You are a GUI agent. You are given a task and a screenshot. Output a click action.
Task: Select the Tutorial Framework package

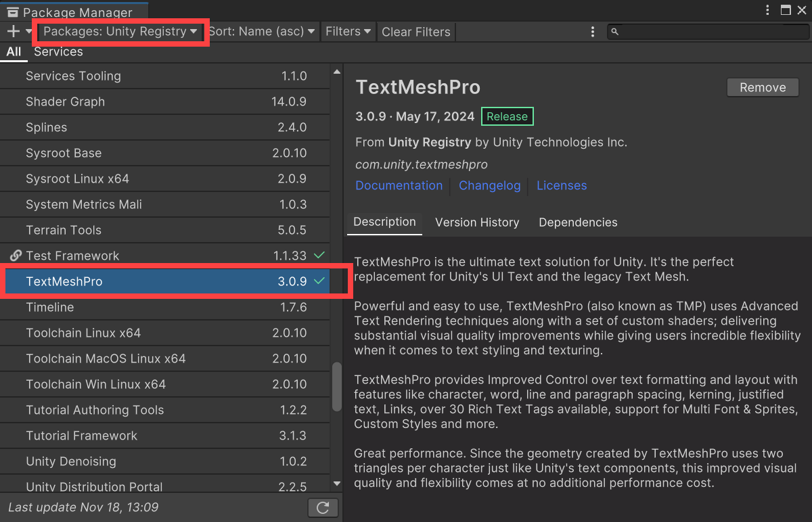[x=165, y=436]
